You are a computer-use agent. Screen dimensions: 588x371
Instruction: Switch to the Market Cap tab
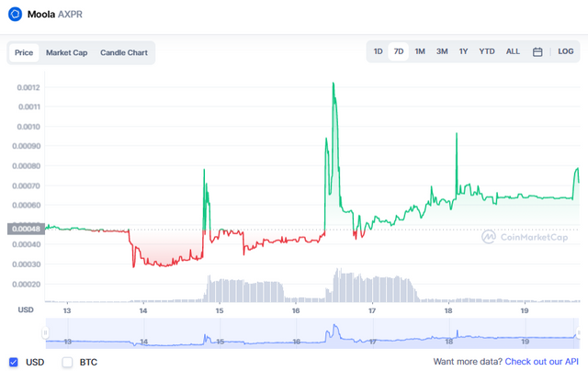point(67,52)
